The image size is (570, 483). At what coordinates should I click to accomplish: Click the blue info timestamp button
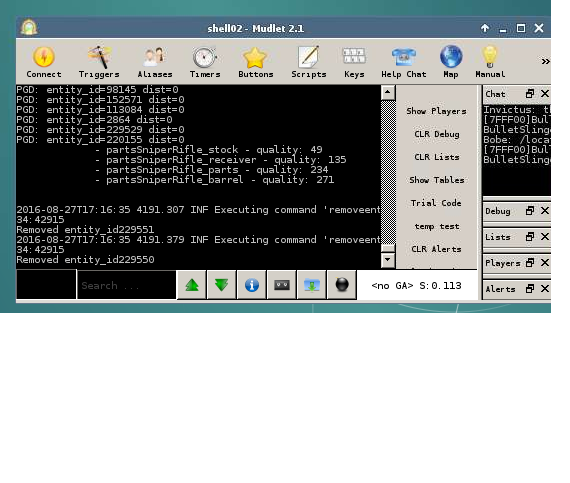click(x=252, y=285)
